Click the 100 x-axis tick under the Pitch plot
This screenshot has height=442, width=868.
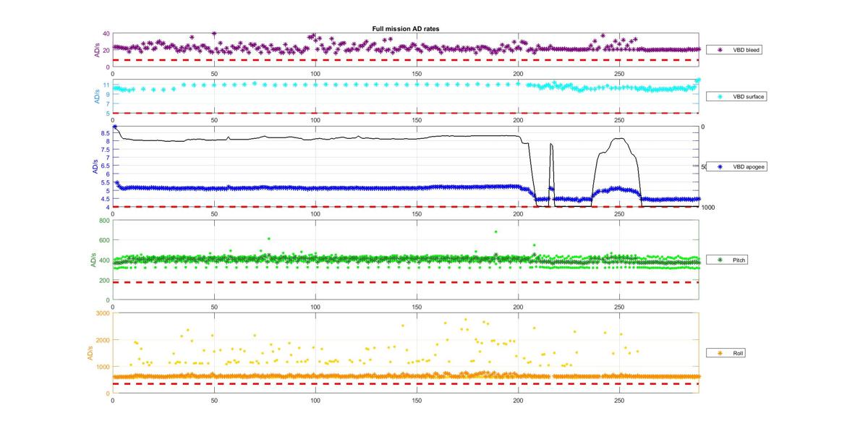coord(315,306)
